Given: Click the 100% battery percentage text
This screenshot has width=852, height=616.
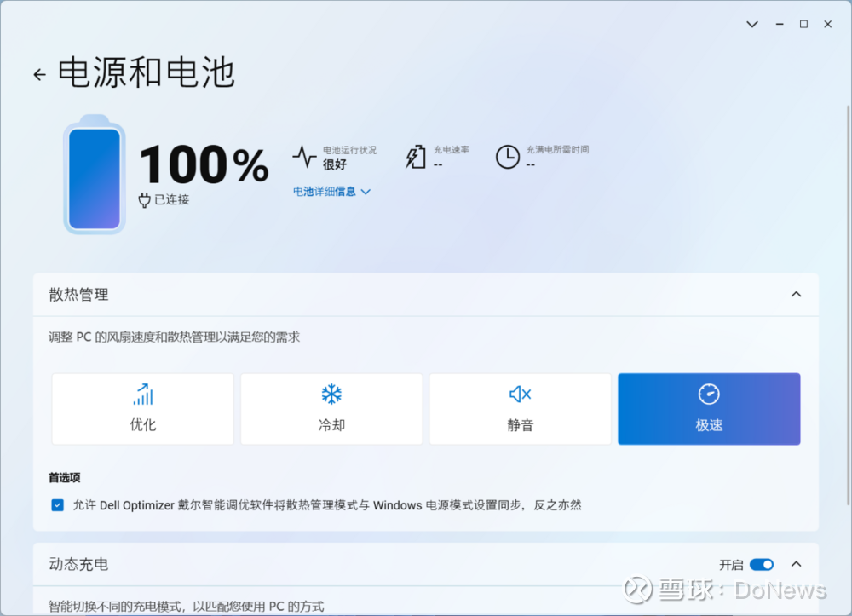Looking at the screenshot, I should [204, 164].
